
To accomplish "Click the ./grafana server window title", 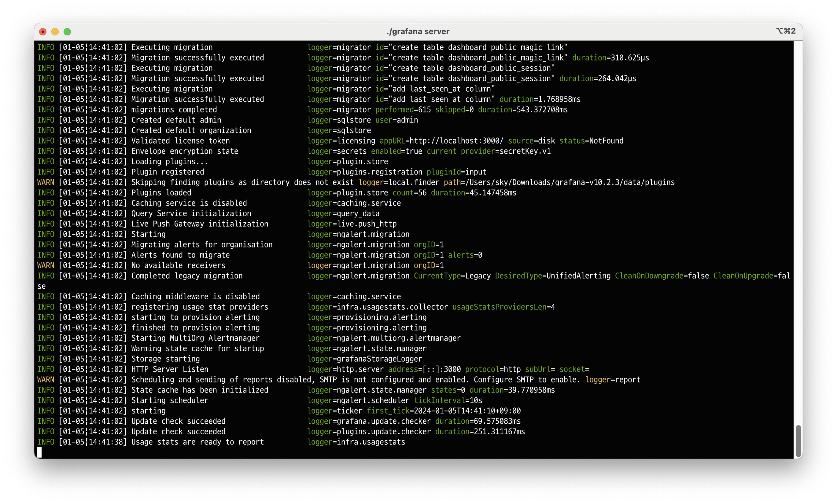I will [x=418, y=31].
